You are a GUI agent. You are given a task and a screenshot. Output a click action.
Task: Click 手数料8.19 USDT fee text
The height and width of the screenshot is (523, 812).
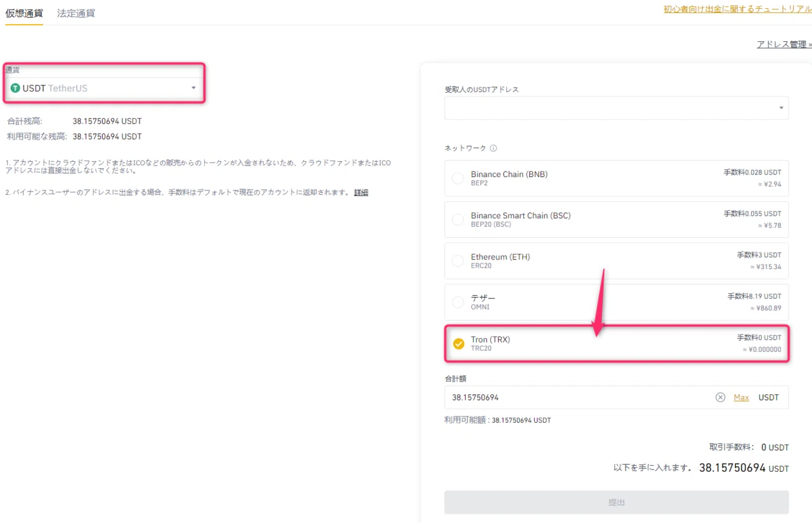(754, 296)
